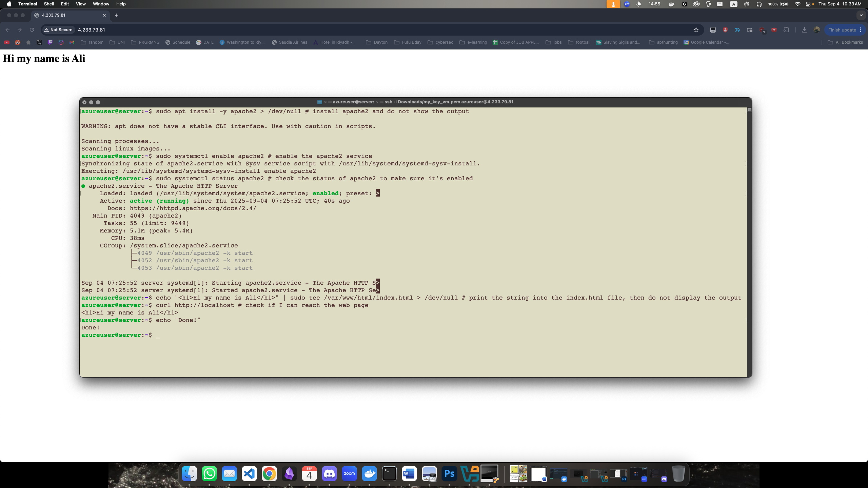
Task: Click inside the address bar
Action: coord(203,30)
